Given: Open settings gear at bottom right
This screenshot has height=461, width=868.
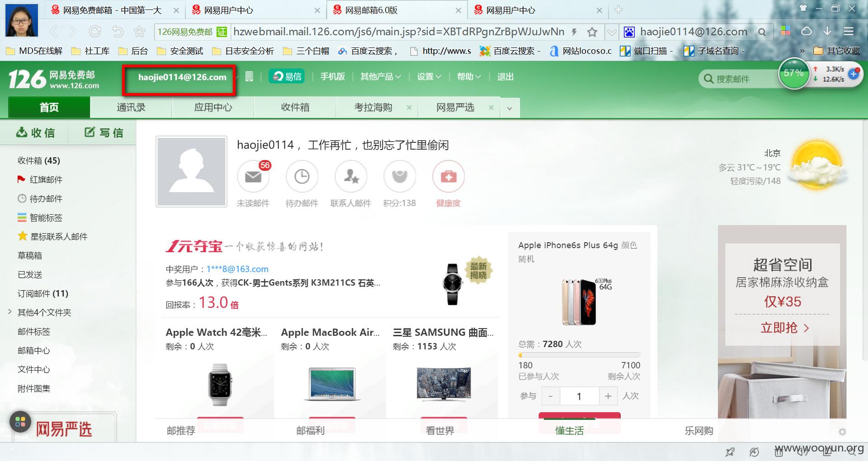Looking at the screenshot, I should 842,432.
